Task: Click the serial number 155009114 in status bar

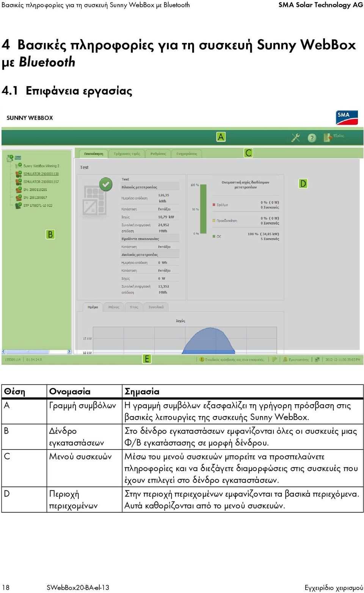Action: pos(13,360)
